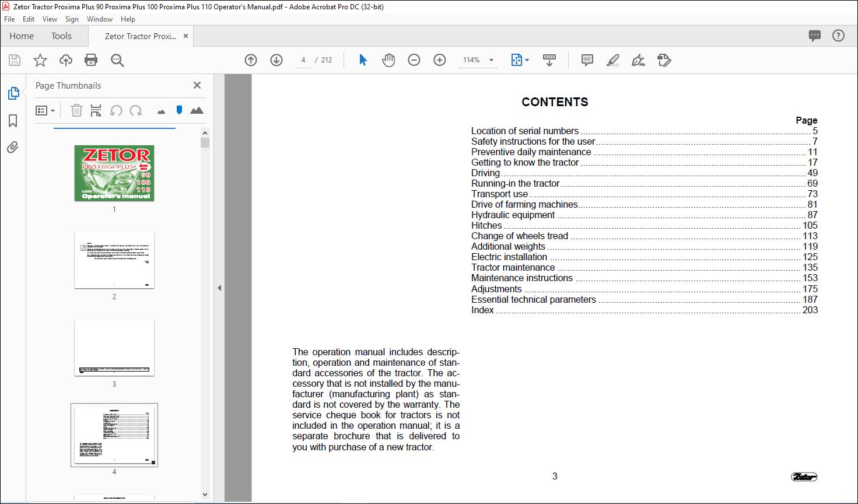Click the upload to cloud icon
The height and width of the screenshot is (504, 858).
(66, 60)
